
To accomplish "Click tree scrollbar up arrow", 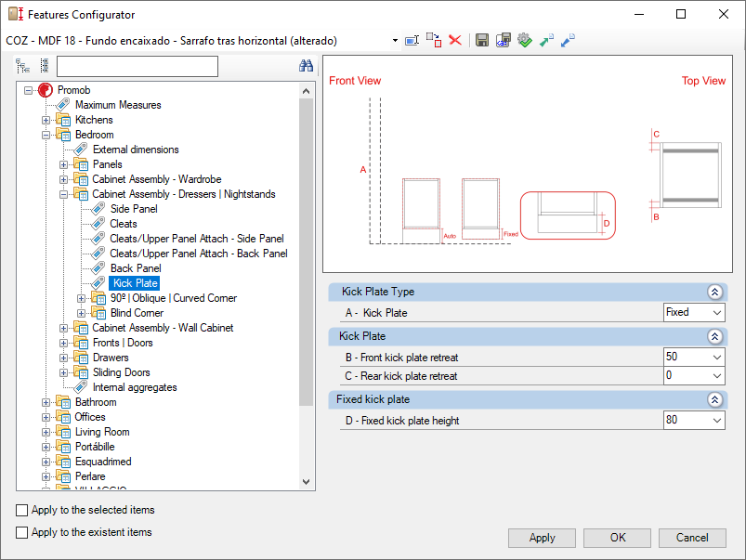I will click(306, 91).
